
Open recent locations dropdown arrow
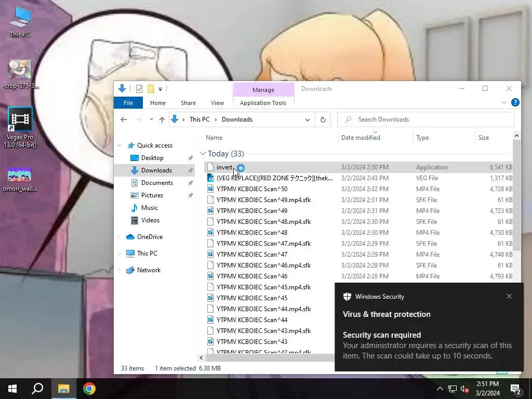tap(151, 119)
